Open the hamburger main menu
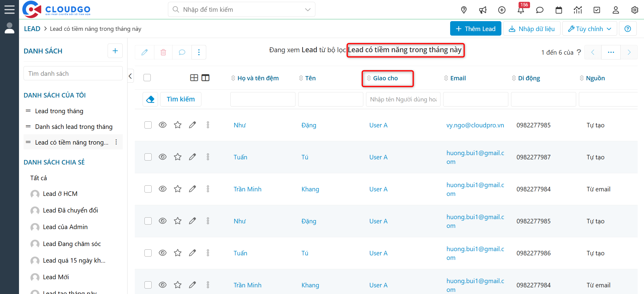This screenshot has width=644, height=294. click(9, 10)
